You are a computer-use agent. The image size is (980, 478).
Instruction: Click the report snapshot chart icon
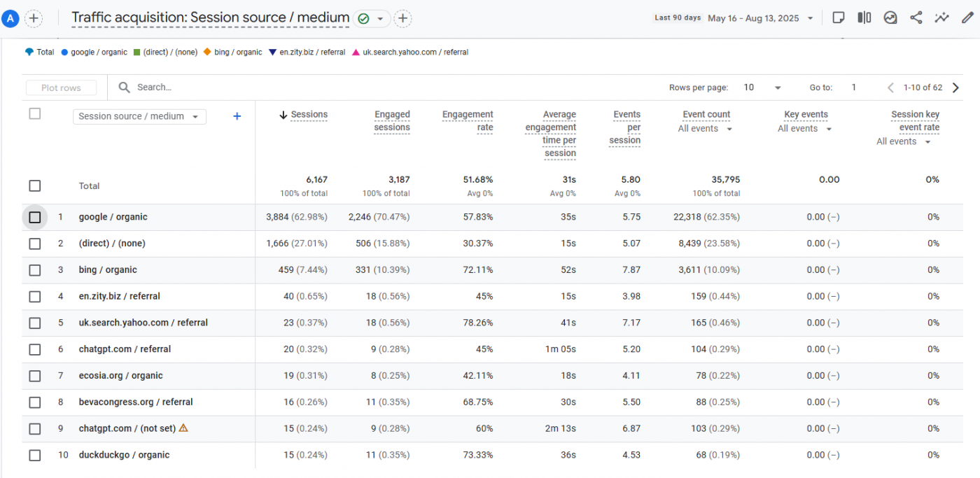(890, 18)
